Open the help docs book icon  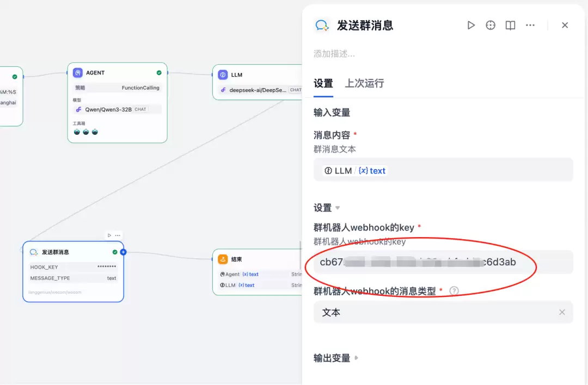tap(510, 25)
